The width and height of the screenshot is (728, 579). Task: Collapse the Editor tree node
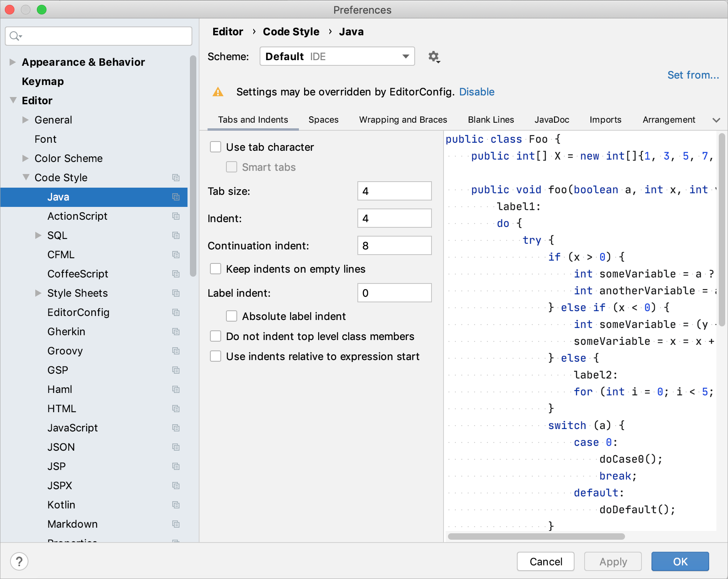(13, 100)
